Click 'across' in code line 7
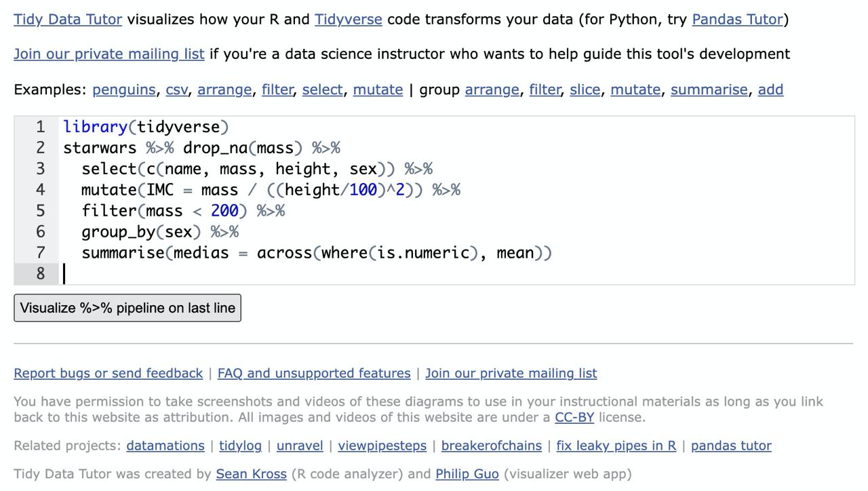Viewport: 868px width, 491px height. coord(285,253)
